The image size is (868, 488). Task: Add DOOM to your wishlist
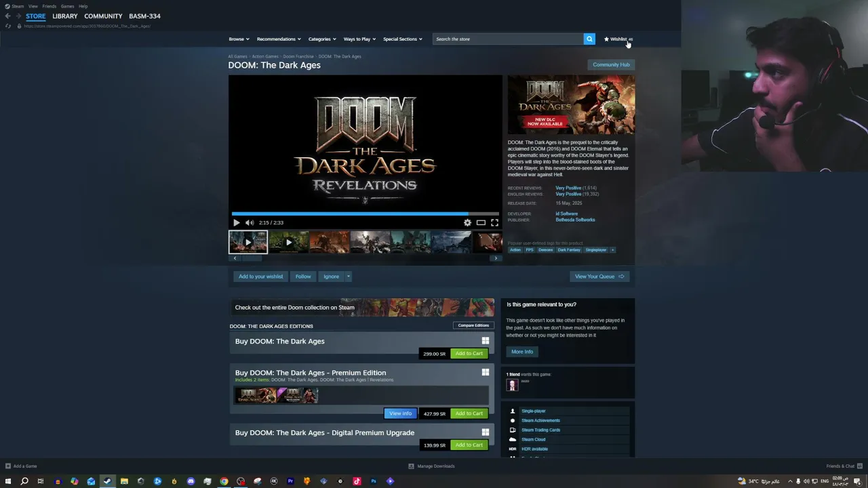[260, 277]
